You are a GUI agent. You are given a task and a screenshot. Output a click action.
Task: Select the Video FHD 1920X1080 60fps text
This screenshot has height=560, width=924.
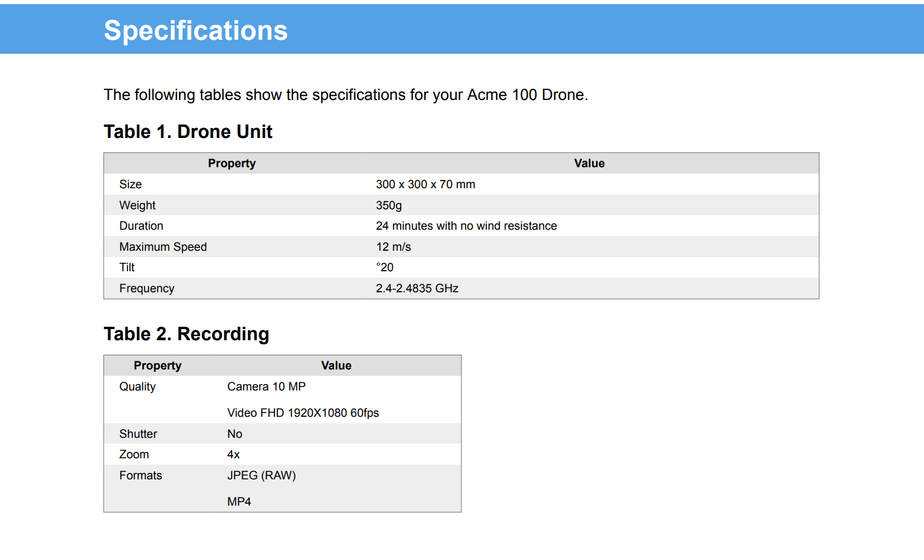(x=303, y=413)
